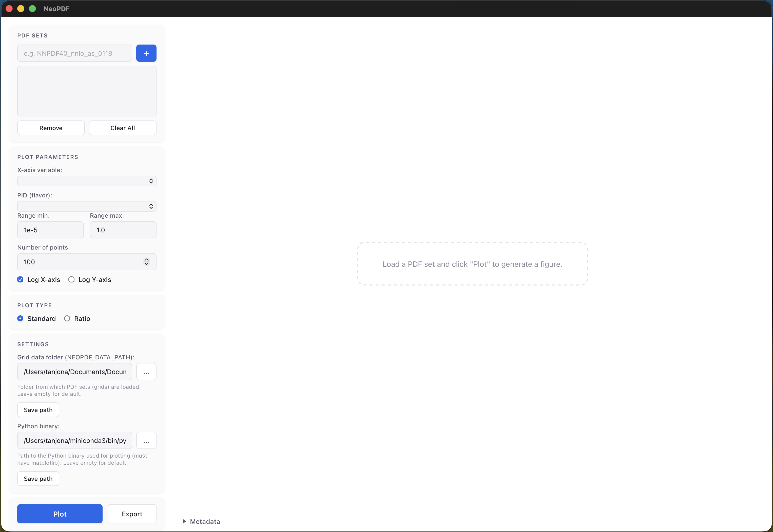Click the Export button
Image resolution: width=773 pixels, height=532 pixels.
[132, 514]
